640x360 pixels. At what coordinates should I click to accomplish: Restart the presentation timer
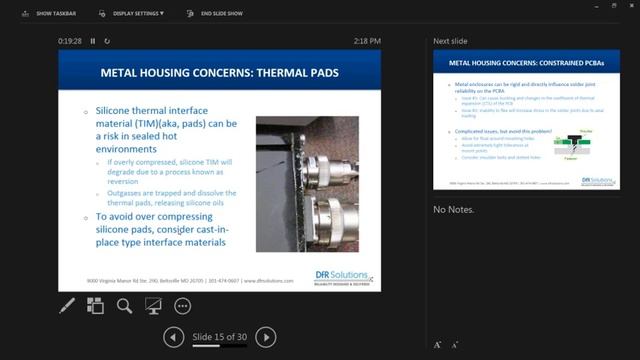coord(107,41)
